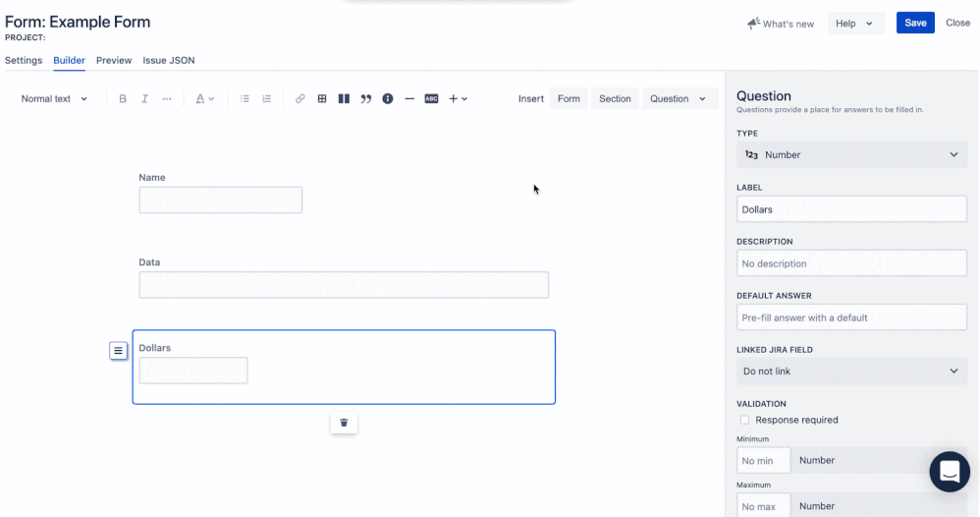Image resolution: width=980 pixels, height=517 pixels.
Task: Open the Minimum Number unit selector
Action: (878, 460)
